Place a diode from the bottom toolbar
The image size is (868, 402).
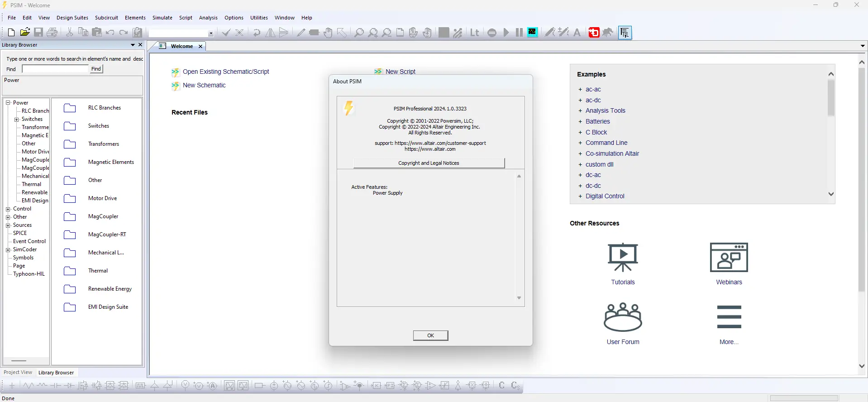coord(69,386)
